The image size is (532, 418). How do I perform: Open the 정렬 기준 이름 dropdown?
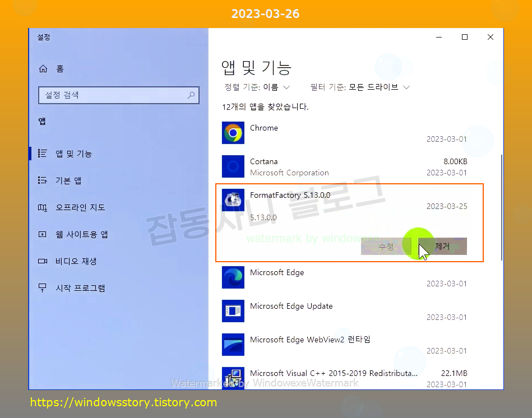[x=257, y=87]
